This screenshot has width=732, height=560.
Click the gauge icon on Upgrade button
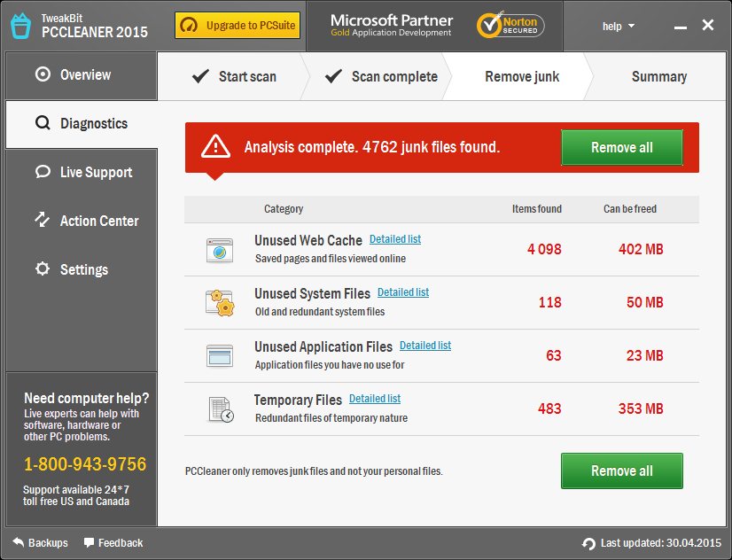189,25
